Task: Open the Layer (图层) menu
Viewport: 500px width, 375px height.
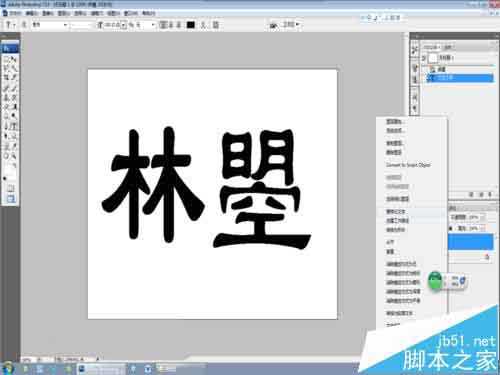Action: coord(64,13)
